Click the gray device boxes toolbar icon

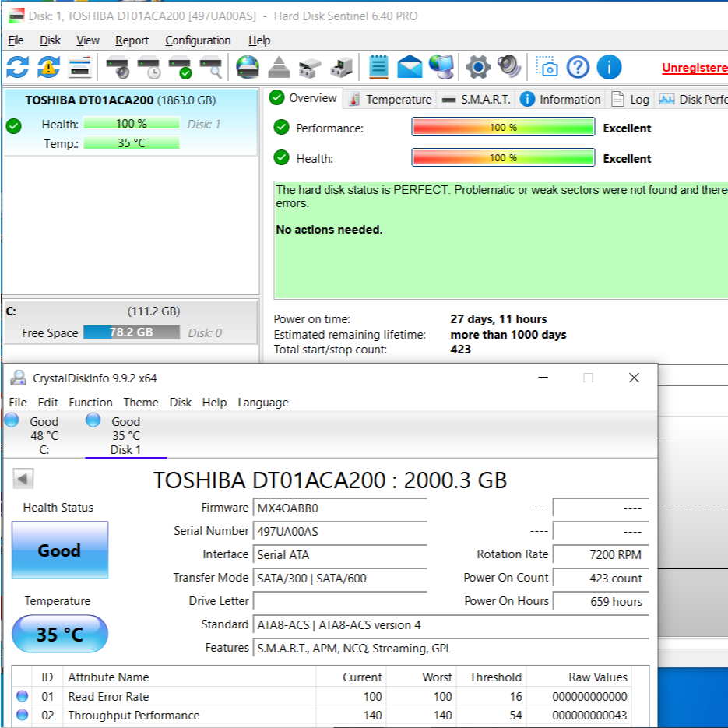coord(310,67)
